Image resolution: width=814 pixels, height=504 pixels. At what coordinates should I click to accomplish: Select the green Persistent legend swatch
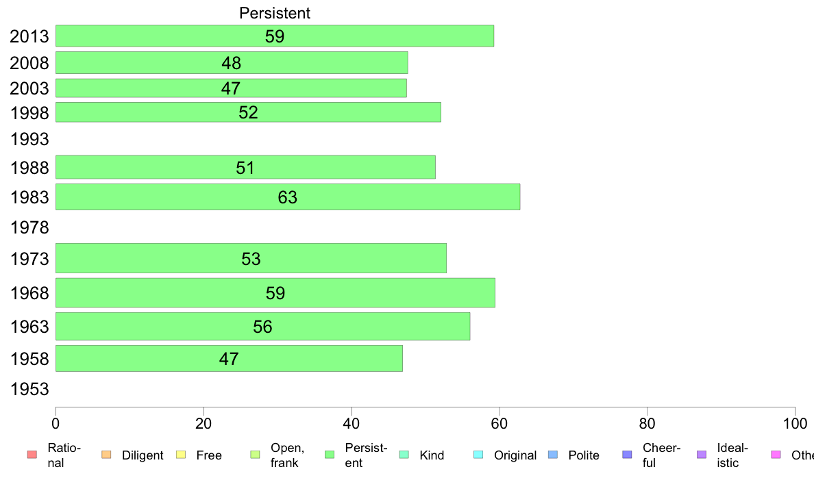330,455
